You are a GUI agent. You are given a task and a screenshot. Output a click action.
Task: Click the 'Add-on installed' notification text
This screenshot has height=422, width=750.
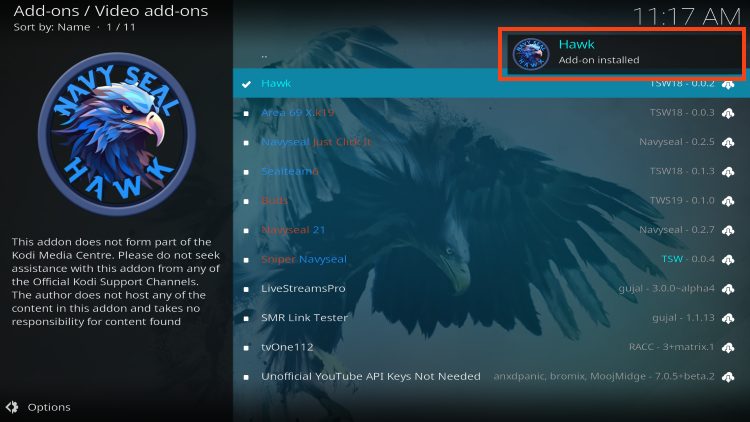click(x=599, y=60)
